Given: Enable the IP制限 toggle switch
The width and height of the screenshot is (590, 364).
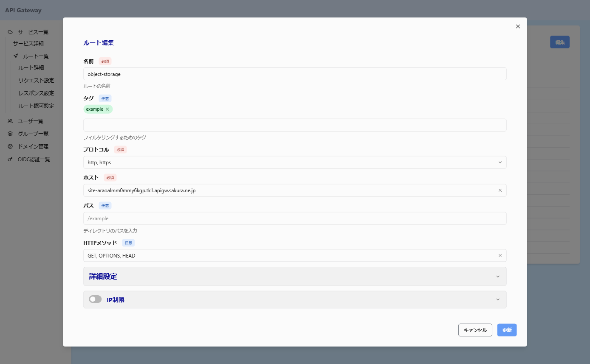Looking at the screenshot, I should tap(96, 300).
